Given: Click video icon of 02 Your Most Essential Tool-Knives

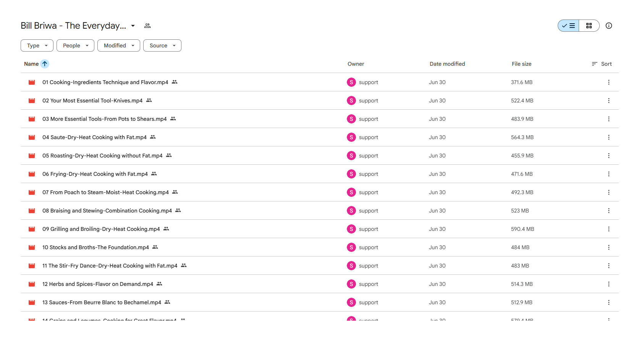Looking at the screenshot, I should 32,101.
